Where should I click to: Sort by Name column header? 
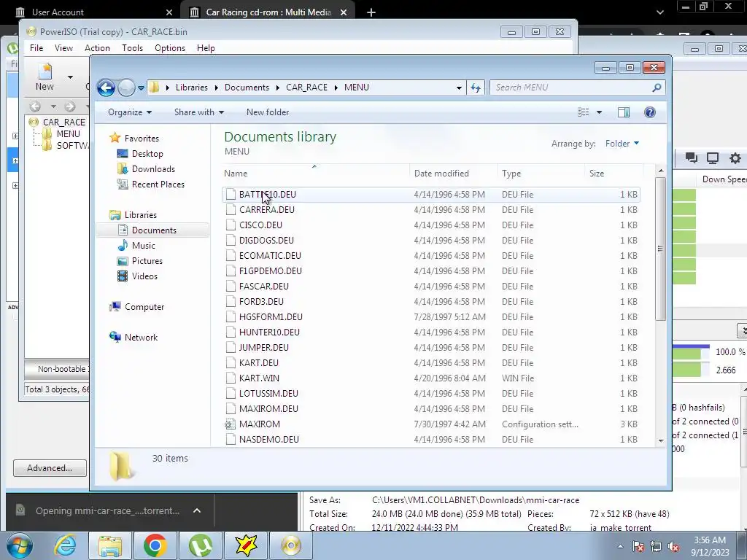315,174
